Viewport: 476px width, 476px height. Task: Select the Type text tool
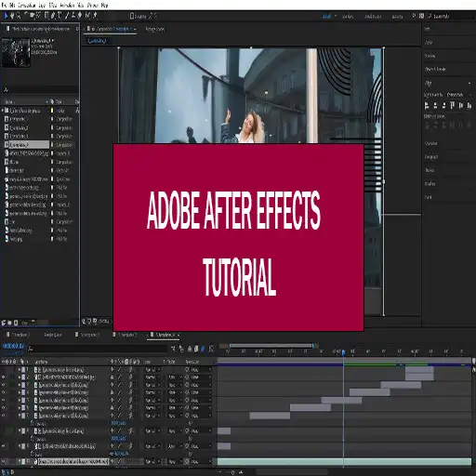59,16
